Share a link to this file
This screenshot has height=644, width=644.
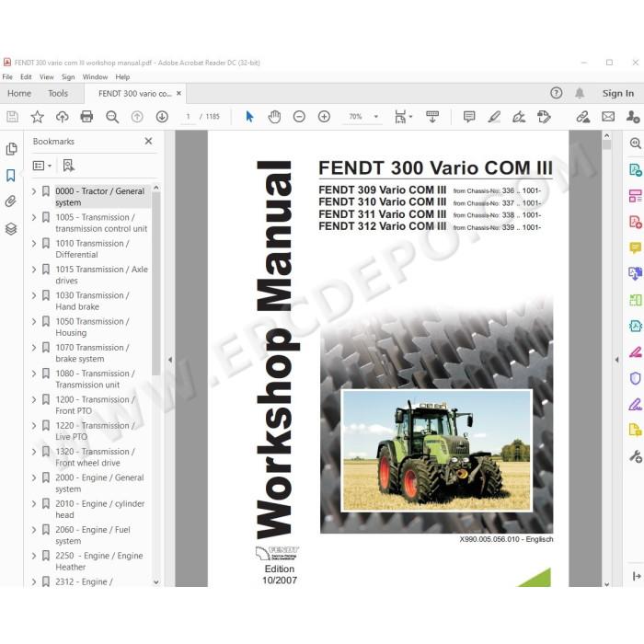tap(582, 117)
